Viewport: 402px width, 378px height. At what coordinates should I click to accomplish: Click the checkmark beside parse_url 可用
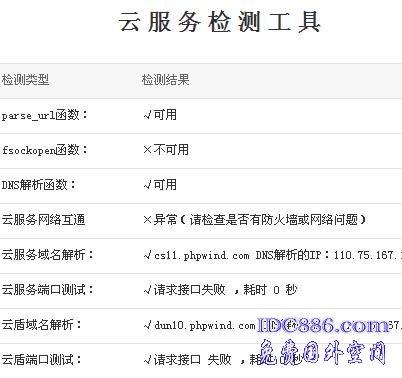coord(147,115)
